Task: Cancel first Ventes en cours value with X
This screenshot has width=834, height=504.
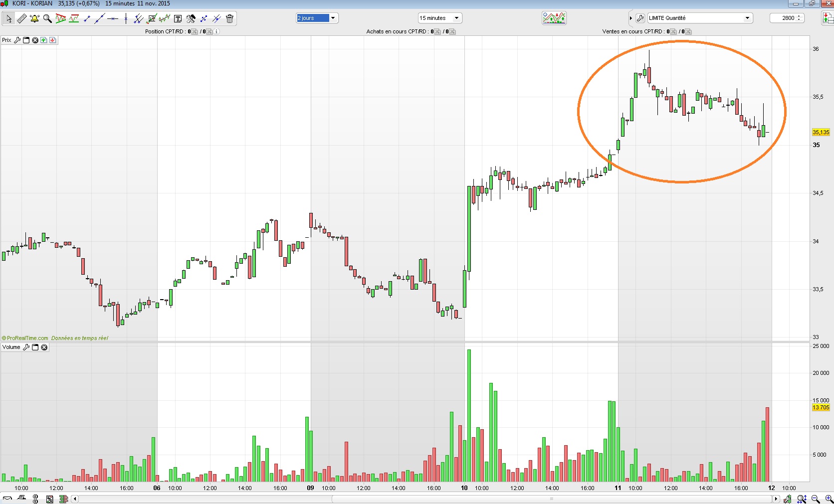Action: click(673, 31)
